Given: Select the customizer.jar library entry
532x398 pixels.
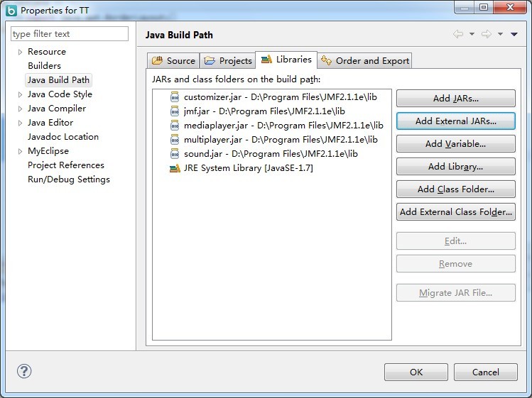Looking at the screenshot, I should point(273,97).
